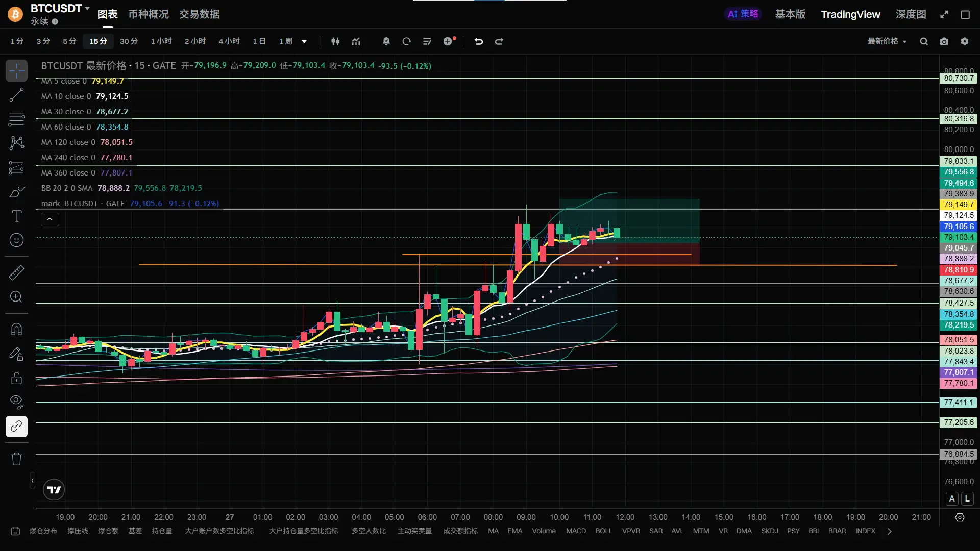Viewport: 980px width, 551px height.
Task: Open the 最新价格 price type dropdown
Action: (887, 41)
